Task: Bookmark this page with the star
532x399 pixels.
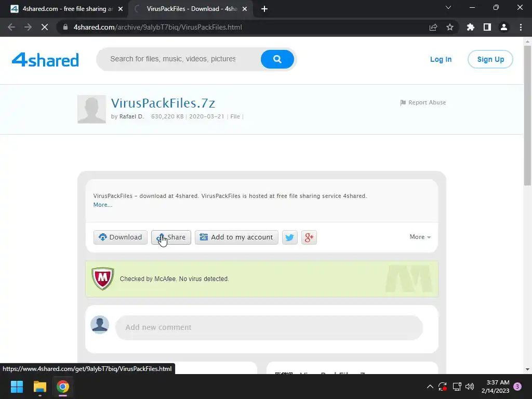Action: [449, 27]
